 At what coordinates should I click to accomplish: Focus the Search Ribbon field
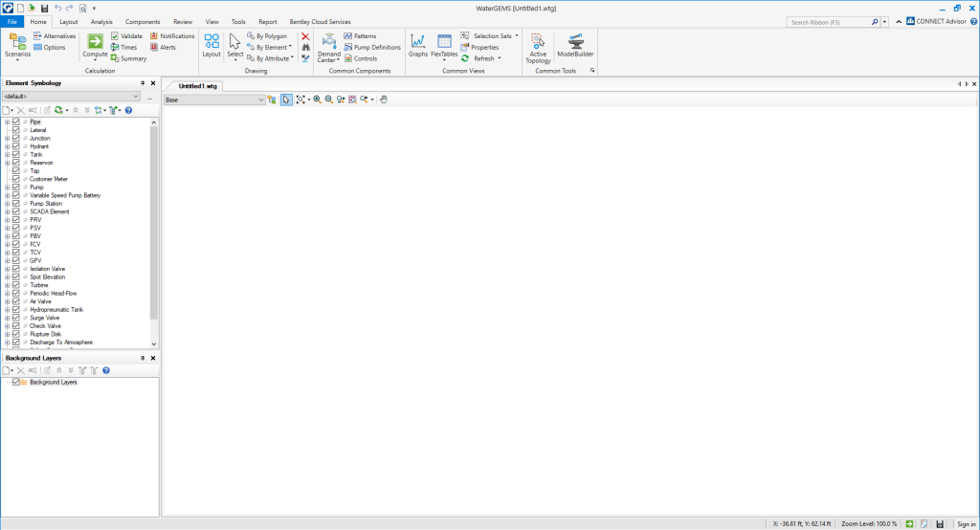tap(829, 23)
